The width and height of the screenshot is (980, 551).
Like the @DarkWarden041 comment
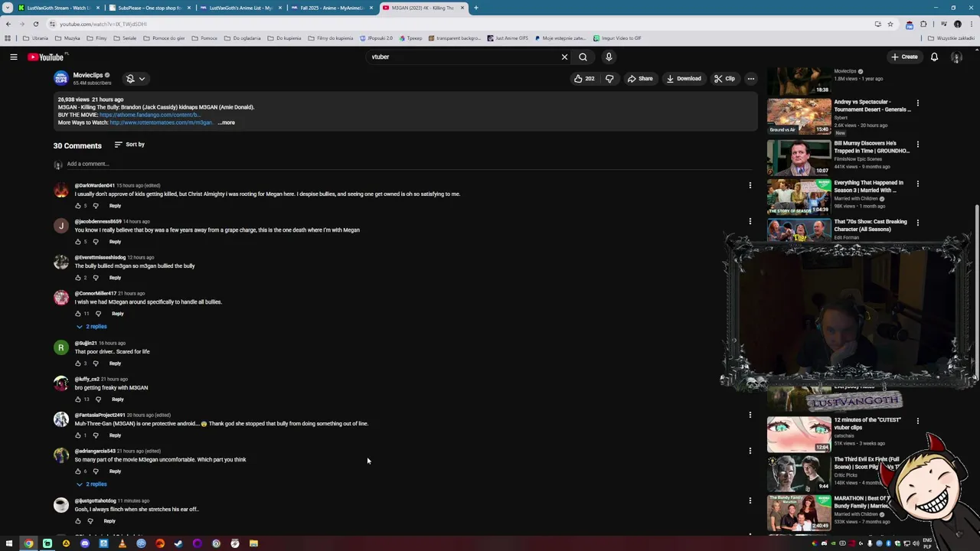(x=78, y=206)
